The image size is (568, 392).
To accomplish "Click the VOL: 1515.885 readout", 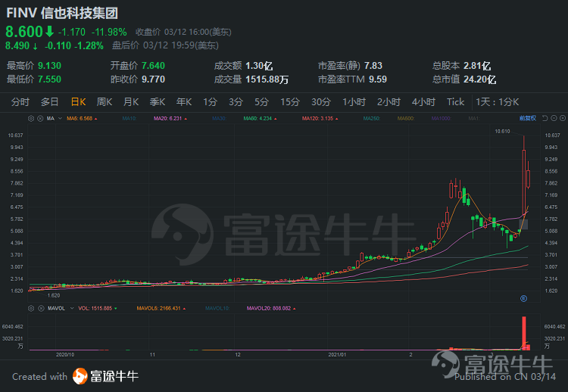I will (x=98, y=309).
